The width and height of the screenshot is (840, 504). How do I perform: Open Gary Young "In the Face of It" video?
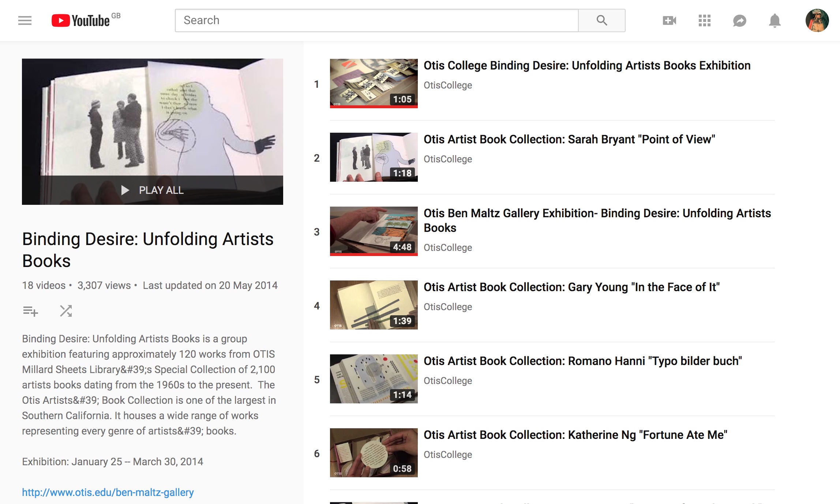click(x=571, y=287)
